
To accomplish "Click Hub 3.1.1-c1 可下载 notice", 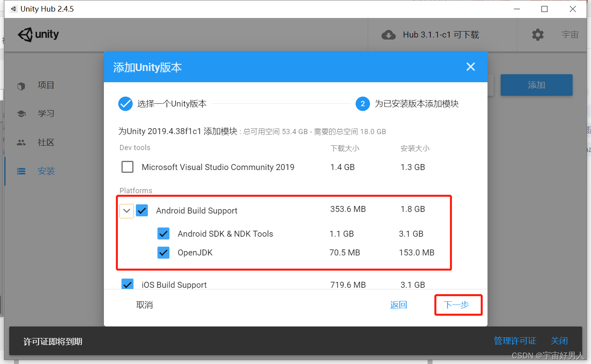I will tap(441, 35).
